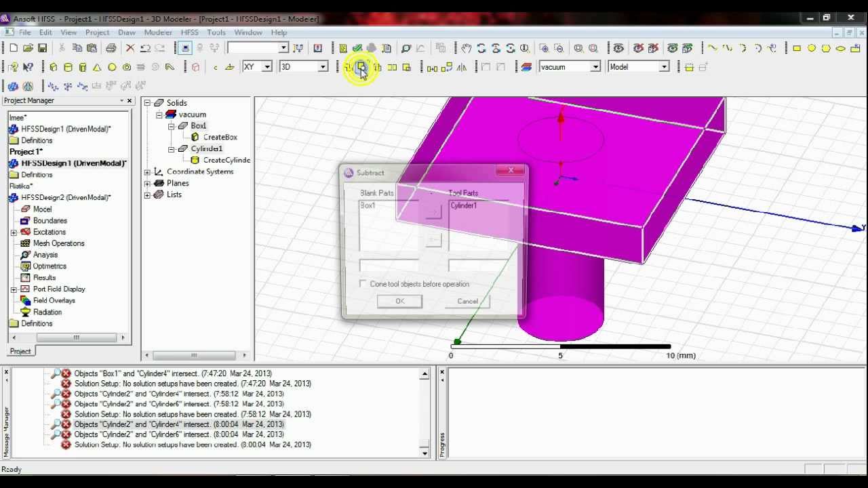Screen dimensions: 868x488
Task: Expand the Planes tree node
Action: pos(147,183)
